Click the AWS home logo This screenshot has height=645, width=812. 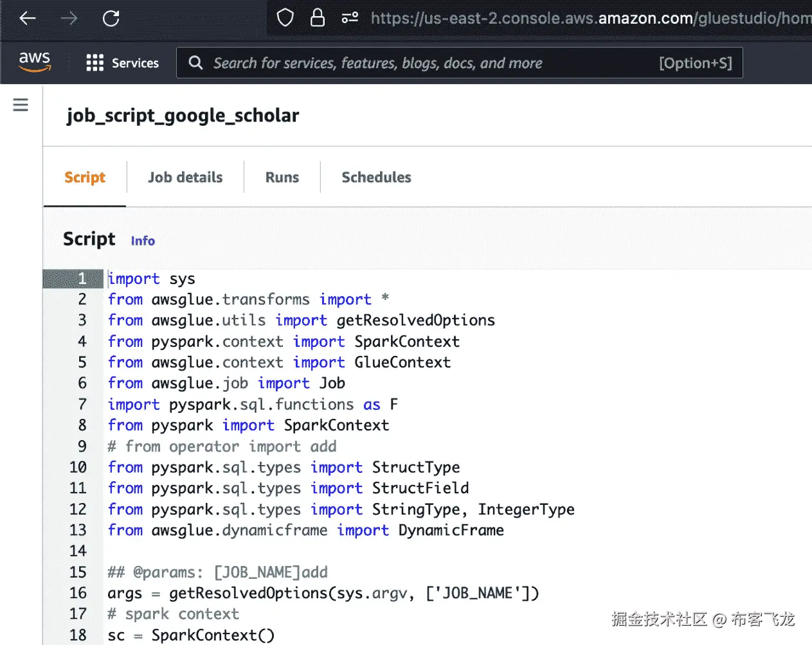(x=35, y=61)
